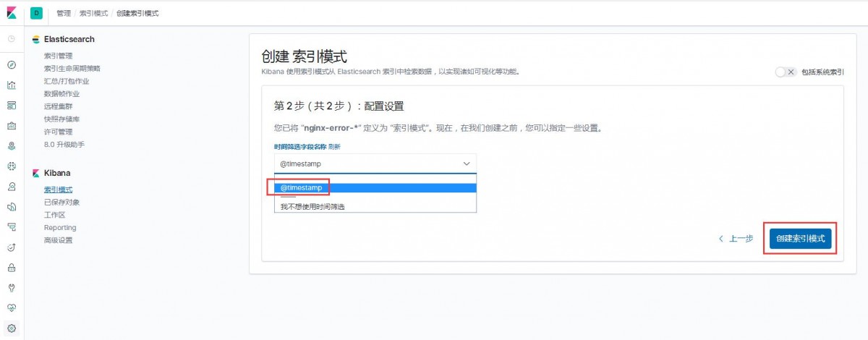Viewport: 868px width, 340px height.
Task: Open Discover compass icon
Action: pyautogui.click(x=12, y=65)
